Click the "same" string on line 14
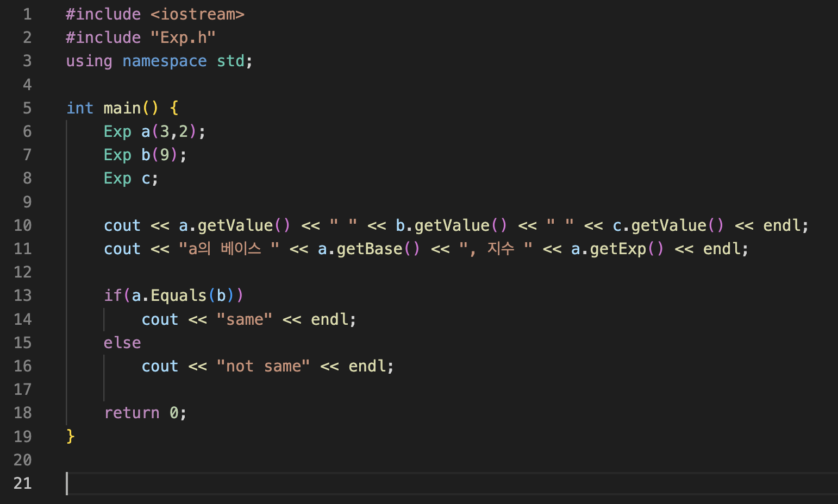 (x=245, y=319)
